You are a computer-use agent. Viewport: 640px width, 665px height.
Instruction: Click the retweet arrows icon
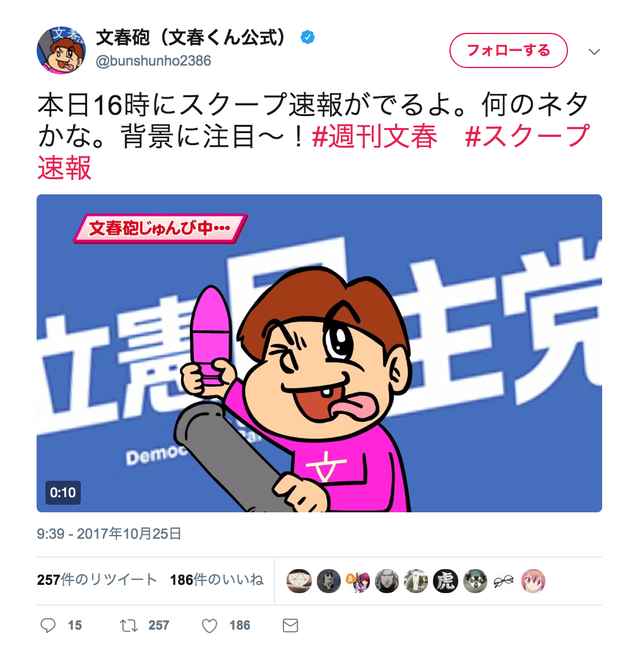pyautogui.click(x=129, y=625)
